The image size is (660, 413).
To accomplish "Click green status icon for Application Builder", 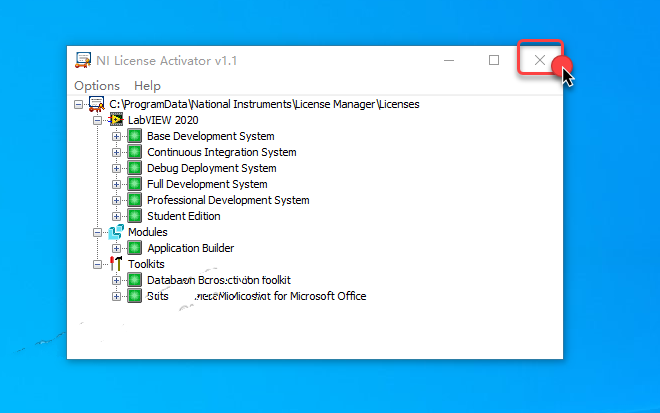I will tap(135, 248).
